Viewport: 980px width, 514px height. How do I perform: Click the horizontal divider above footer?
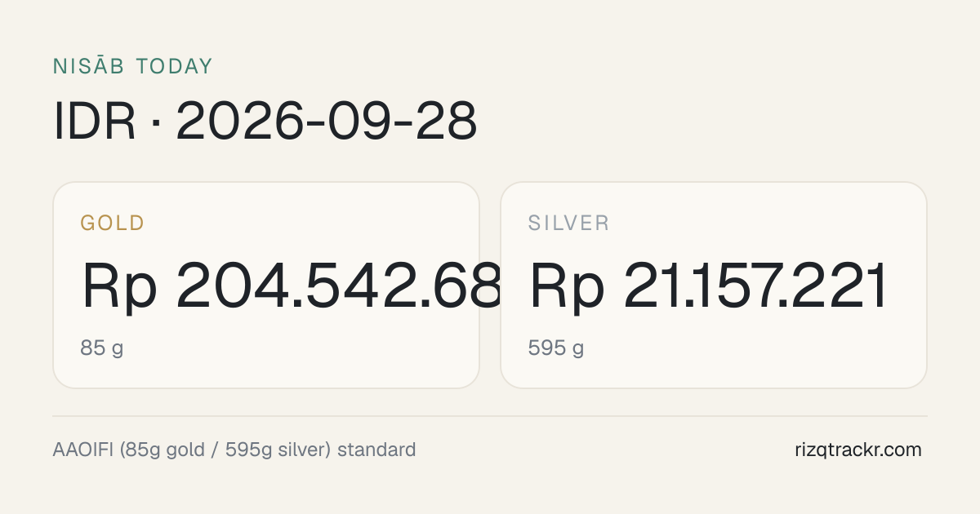490,416
